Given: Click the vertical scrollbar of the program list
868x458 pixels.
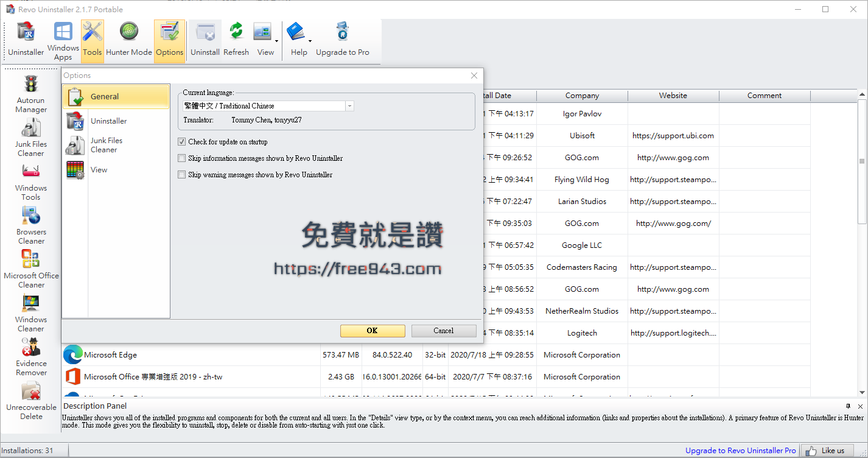Looking at the screenshot, I should [862, 161].
